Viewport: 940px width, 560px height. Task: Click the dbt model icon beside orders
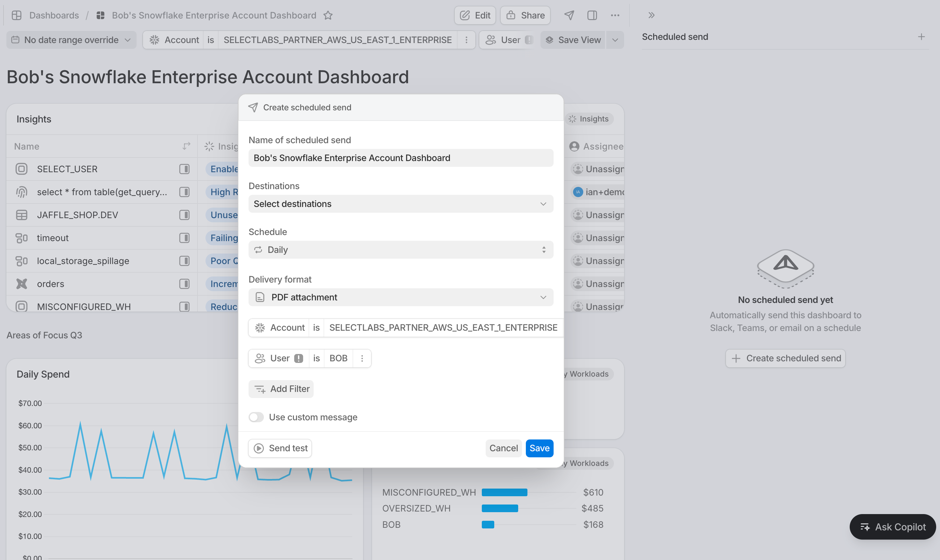point(21,284)
